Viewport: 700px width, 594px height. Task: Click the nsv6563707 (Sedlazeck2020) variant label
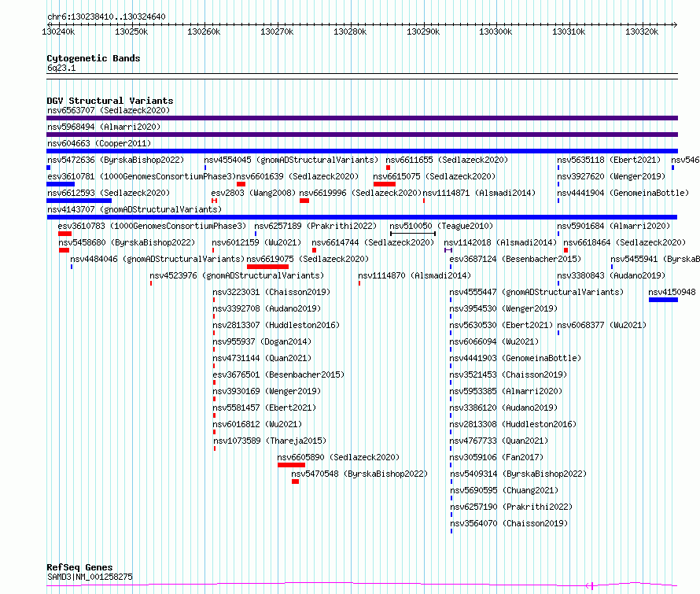pos(109,110)
